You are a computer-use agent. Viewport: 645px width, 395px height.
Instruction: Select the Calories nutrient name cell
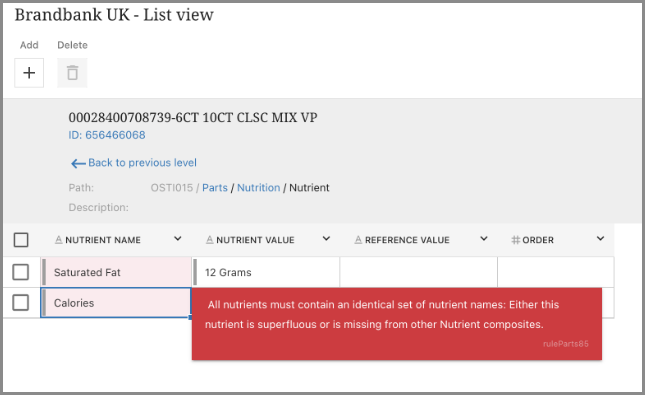point(116,303)
